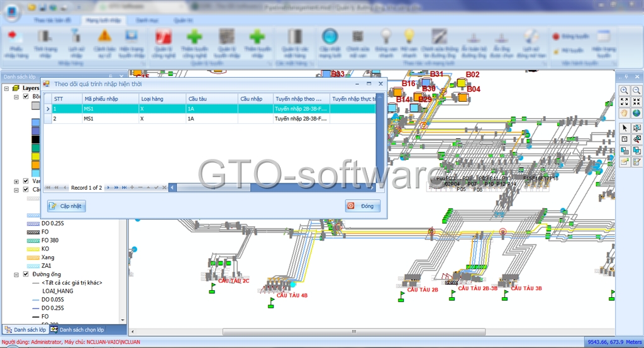This screenshot has height=348, width=644.
Task: Go to last record in navigator
Action: point(125,188)
